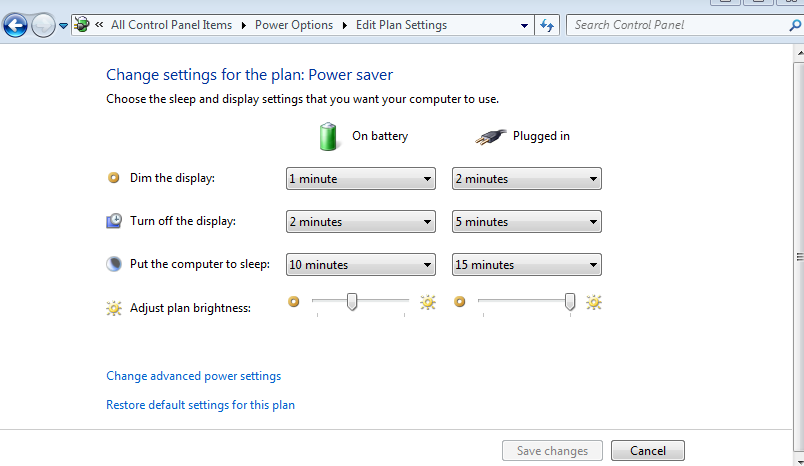Viewport: 804px width, 466px height.
Task: Click Restore default settings for this plan
Action: click(200, 404)
